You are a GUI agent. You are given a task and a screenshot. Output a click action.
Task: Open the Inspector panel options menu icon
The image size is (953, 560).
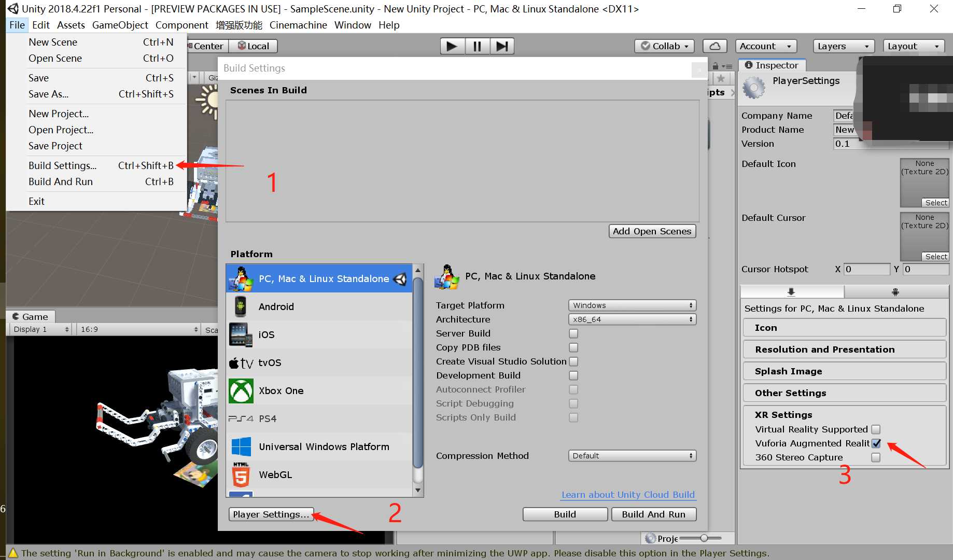727,66
